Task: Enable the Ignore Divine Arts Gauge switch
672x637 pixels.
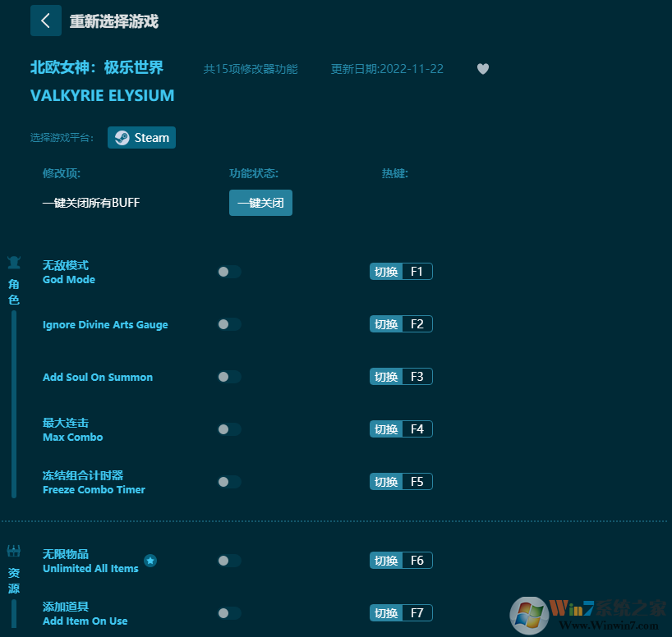Action: coord(229,323)
